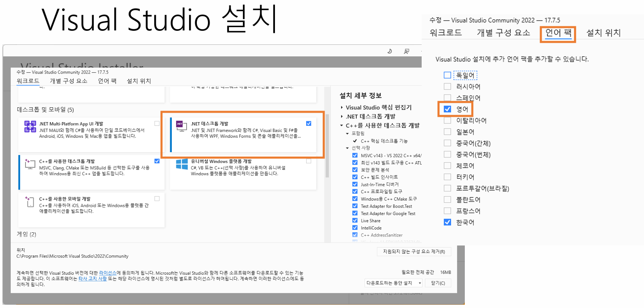Click the C++를 사용한 데스크톱 개발 workload icon

tap(30, 164)
